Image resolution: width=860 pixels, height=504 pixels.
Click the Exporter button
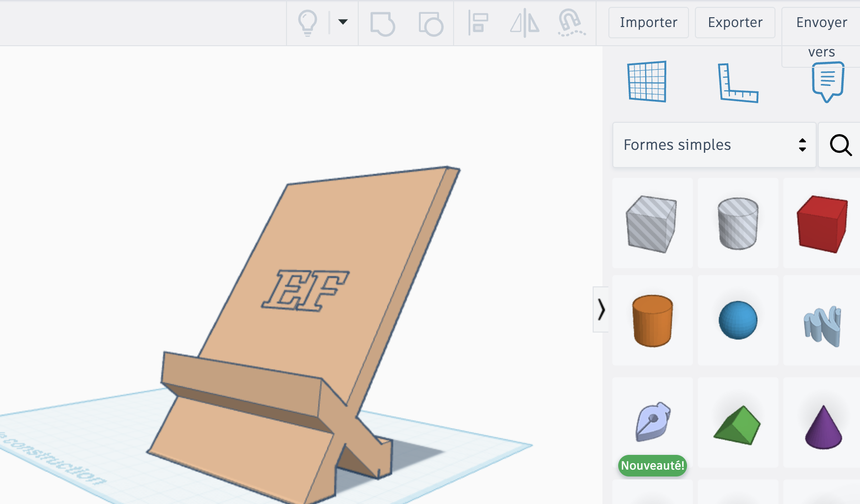735,23
